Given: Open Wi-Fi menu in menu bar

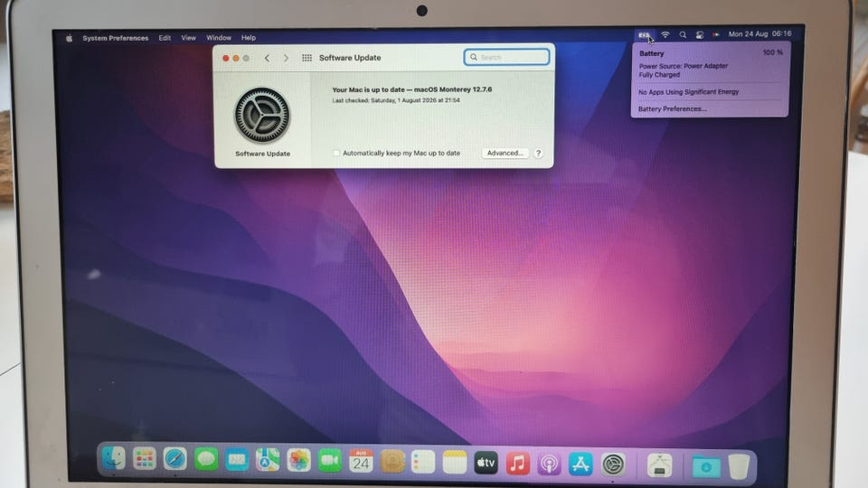Looking at the screenshot, I should 665,35.
